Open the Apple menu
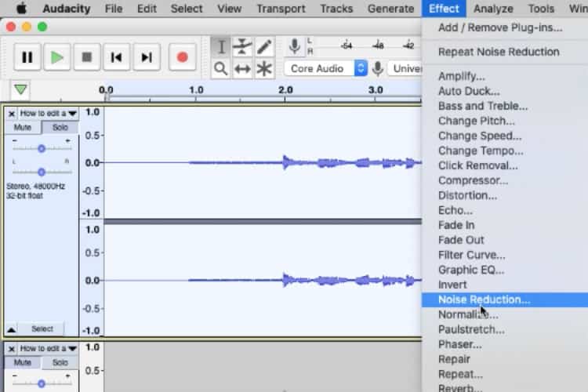 click(21, 9)
